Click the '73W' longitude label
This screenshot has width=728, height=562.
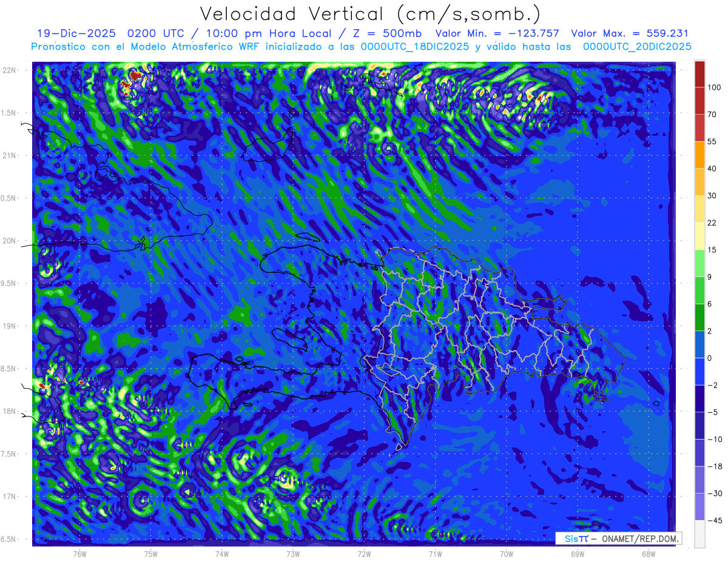coord(293,554)
